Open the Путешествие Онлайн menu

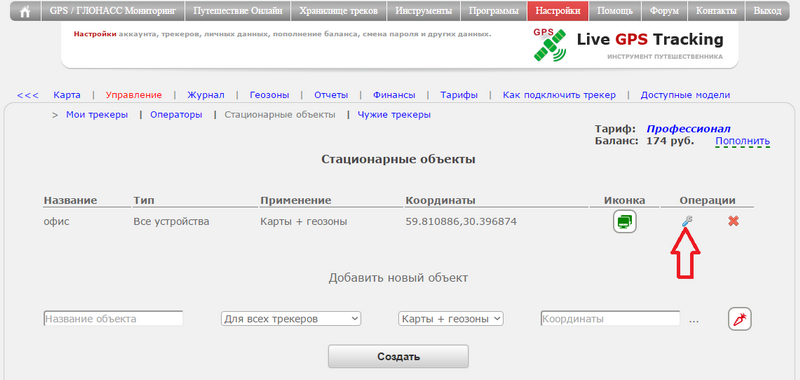pyautogui.click(x=238, y=11)
